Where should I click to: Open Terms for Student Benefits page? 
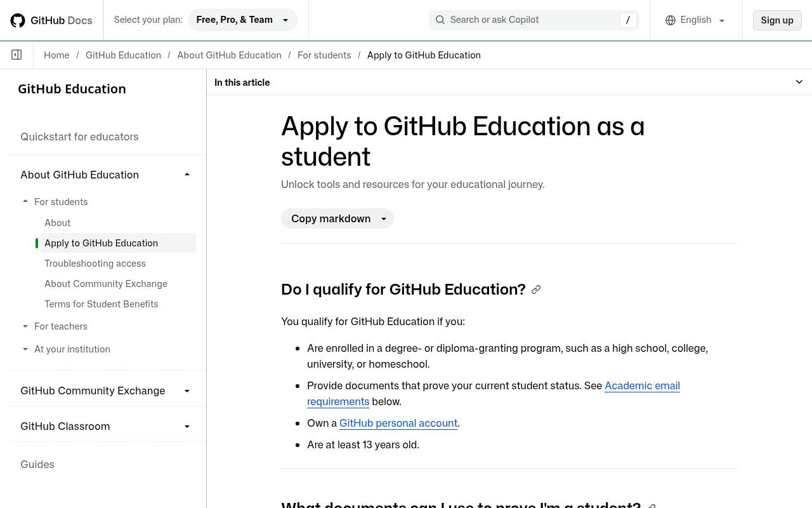[x=101, y=304]
